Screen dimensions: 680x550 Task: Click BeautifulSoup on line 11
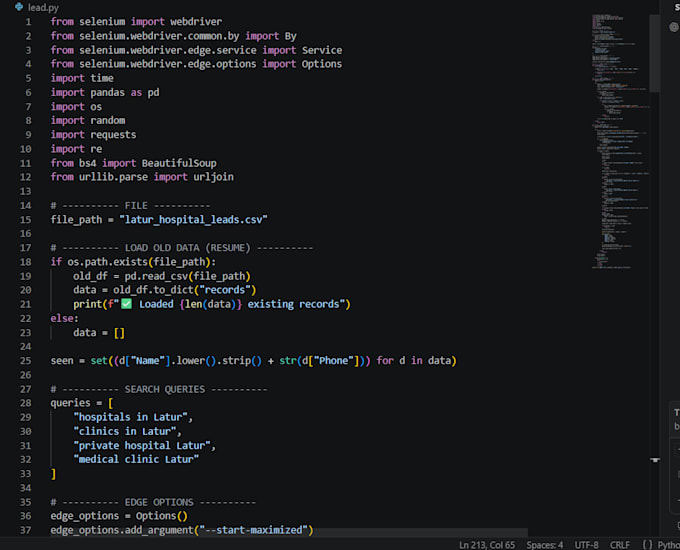point(179,164)
